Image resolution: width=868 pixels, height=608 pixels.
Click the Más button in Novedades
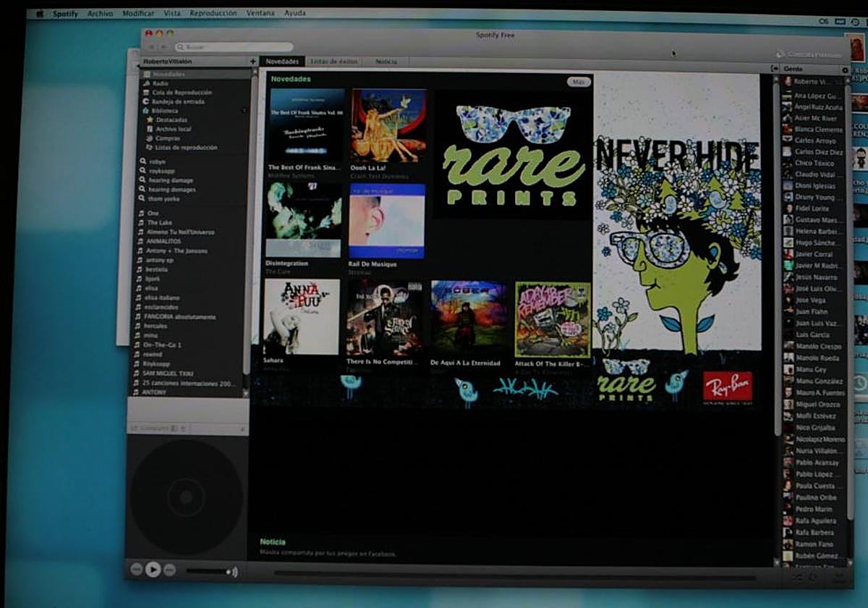pyautogui.click(x=578, y=82)
